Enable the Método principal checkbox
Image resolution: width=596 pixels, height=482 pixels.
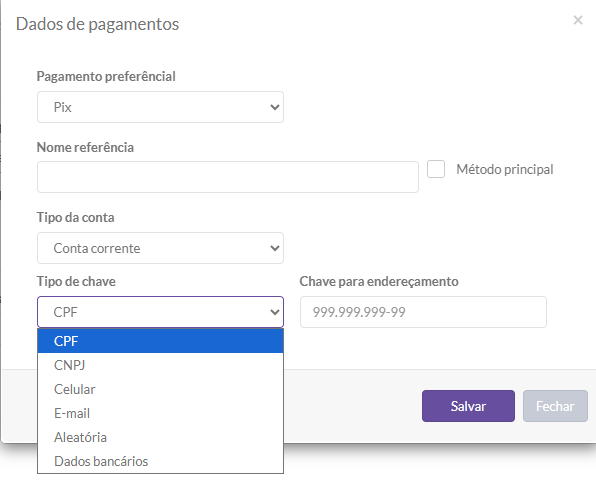click(x=436, y=169)
